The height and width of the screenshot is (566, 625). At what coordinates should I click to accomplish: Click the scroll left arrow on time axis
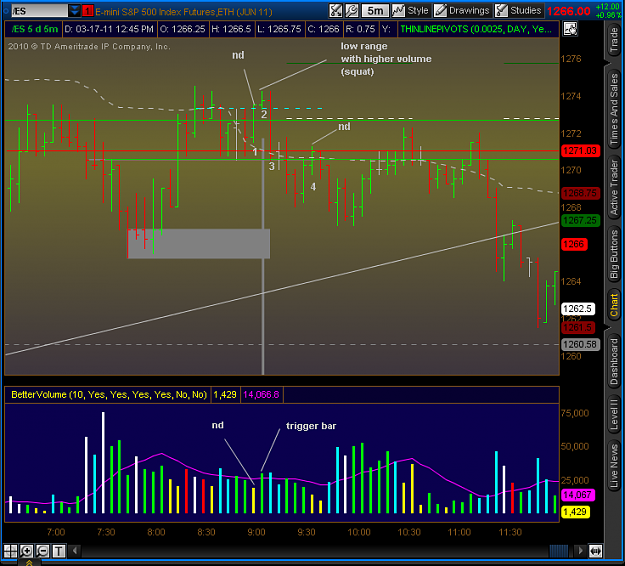click(75, 551)
